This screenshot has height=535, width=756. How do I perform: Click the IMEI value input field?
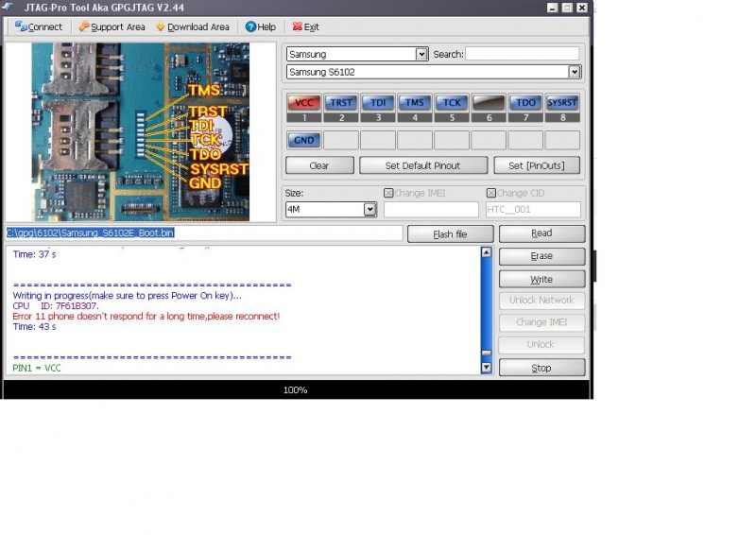(431, 210)
